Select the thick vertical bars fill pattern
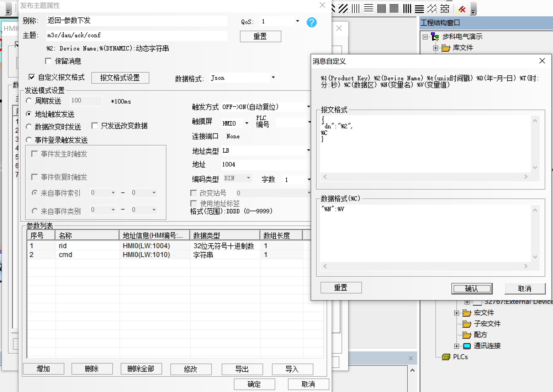The width and height of the screenshot is (553, 392). pyautogui.click(x=407, y=9)
